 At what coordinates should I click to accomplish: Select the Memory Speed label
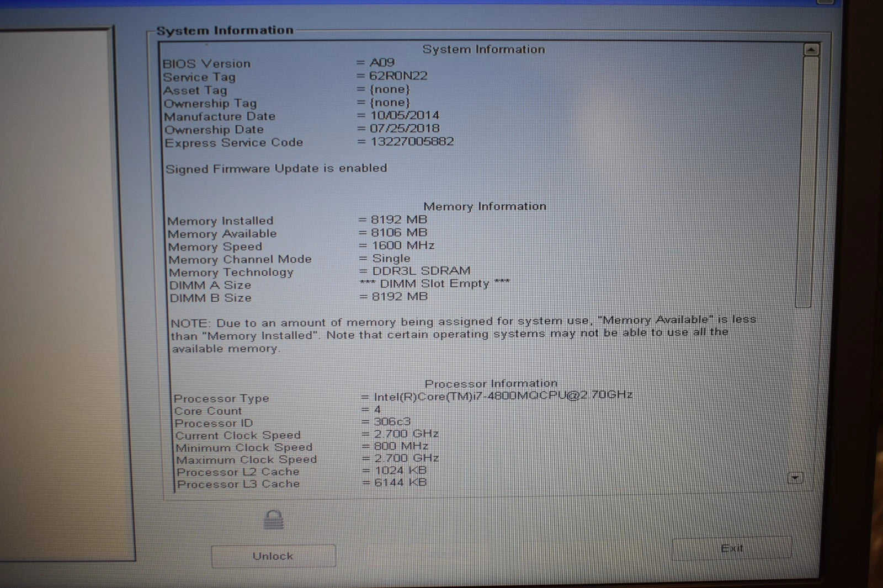tap(215, 247)
